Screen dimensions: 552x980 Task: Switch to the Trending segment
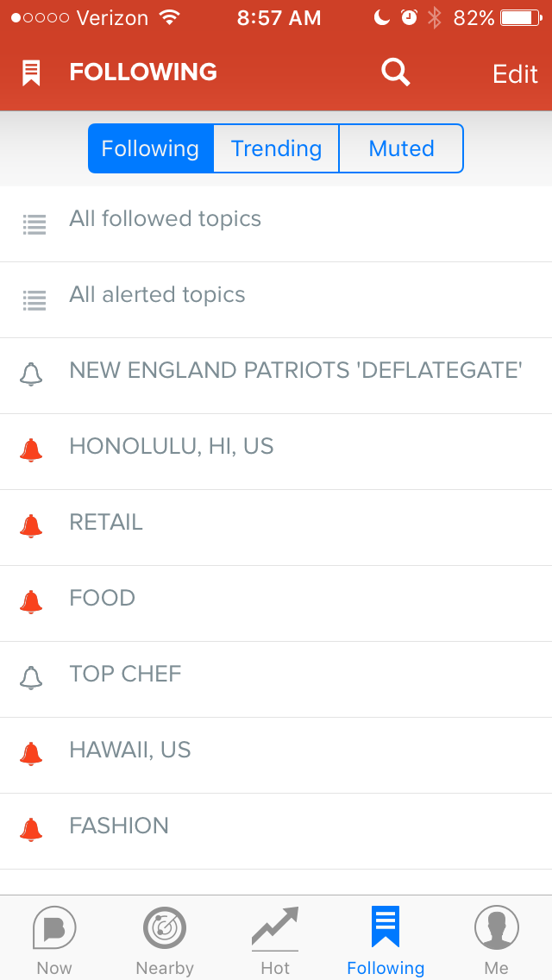click(x=276, y=148)
